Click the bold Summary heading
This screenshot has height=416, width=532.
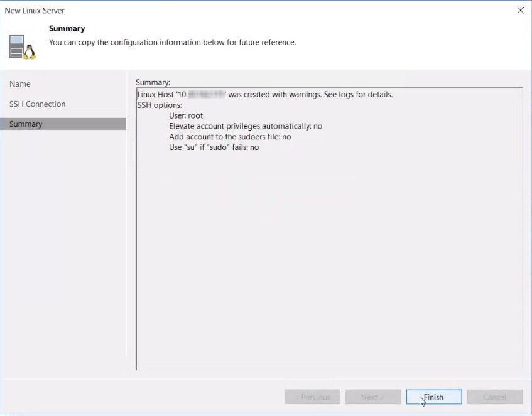coord(67,29)
